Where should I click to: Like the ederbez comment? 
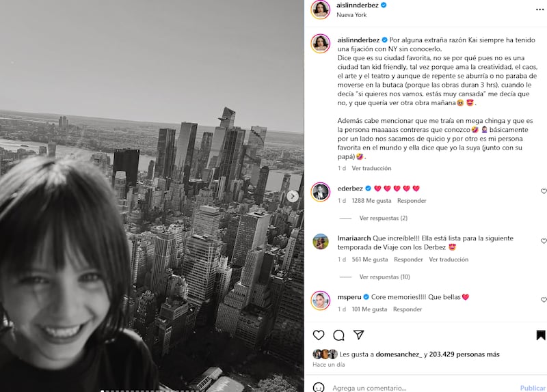pos(544,191)
